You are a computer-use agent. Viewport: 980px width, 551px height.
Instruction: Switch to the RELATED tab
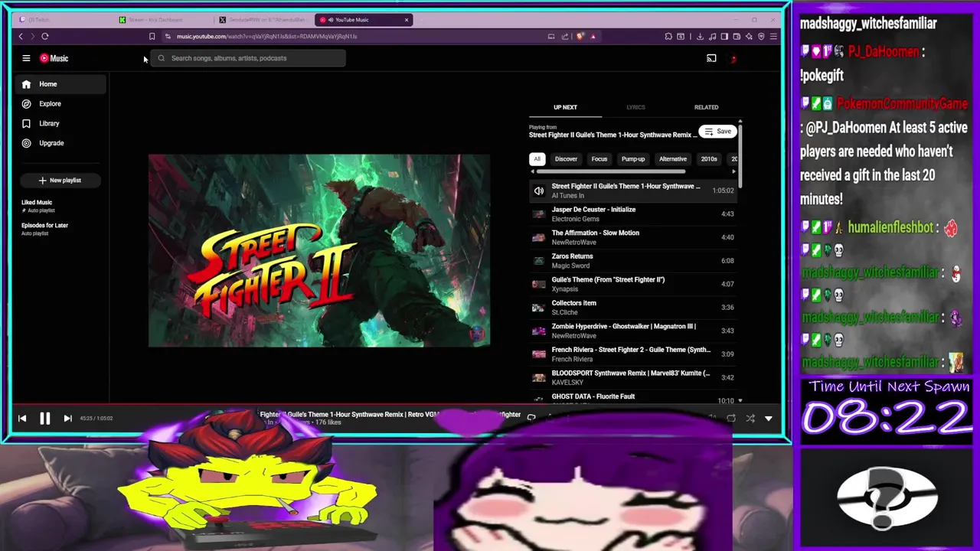point(706,107)
